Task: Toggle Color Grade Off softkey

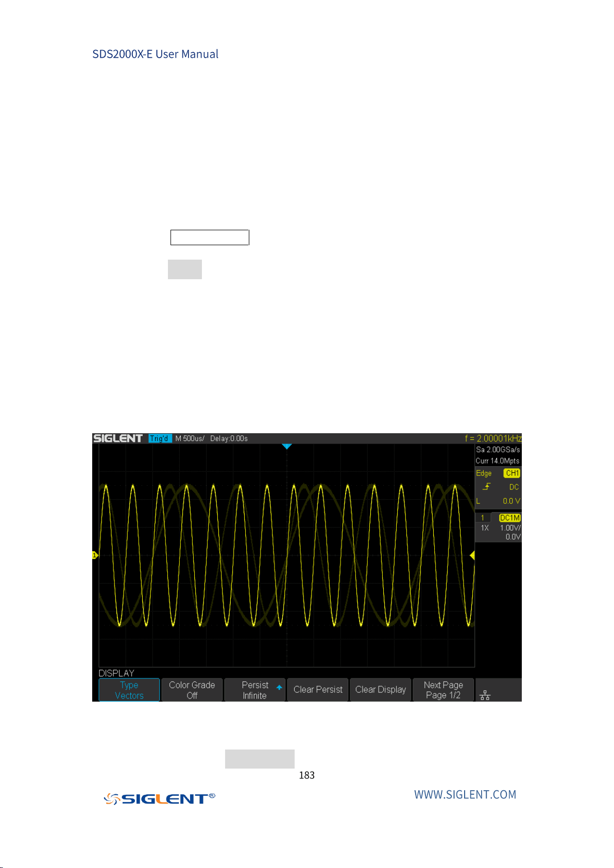Action: point(192,690)
